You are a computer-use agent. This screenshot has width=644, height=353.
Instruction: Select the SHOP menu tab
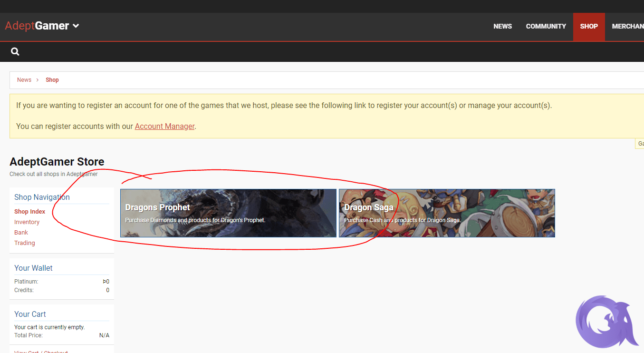(x=589, y=27)
